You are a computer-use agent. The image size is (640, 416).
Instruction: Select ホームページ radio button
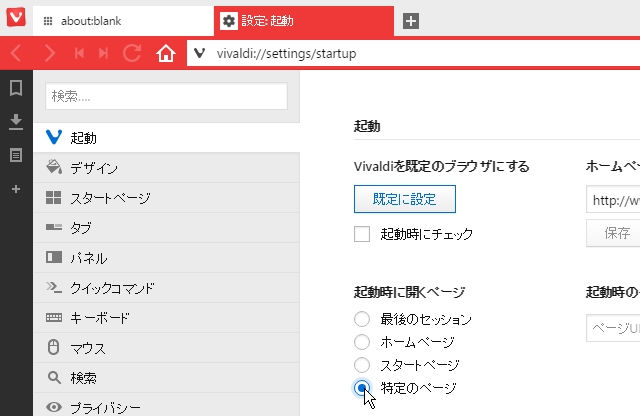[x=362, y=342]
